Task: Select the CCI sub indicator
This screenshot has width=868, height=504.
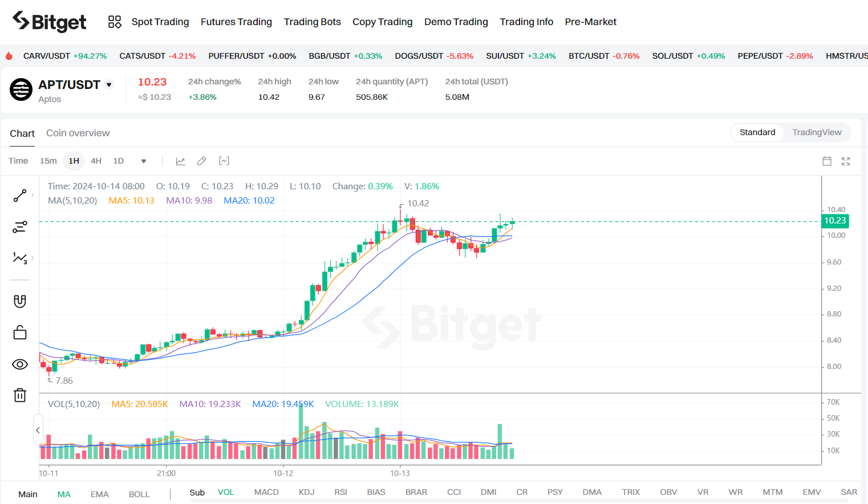Action: (454, 492)
